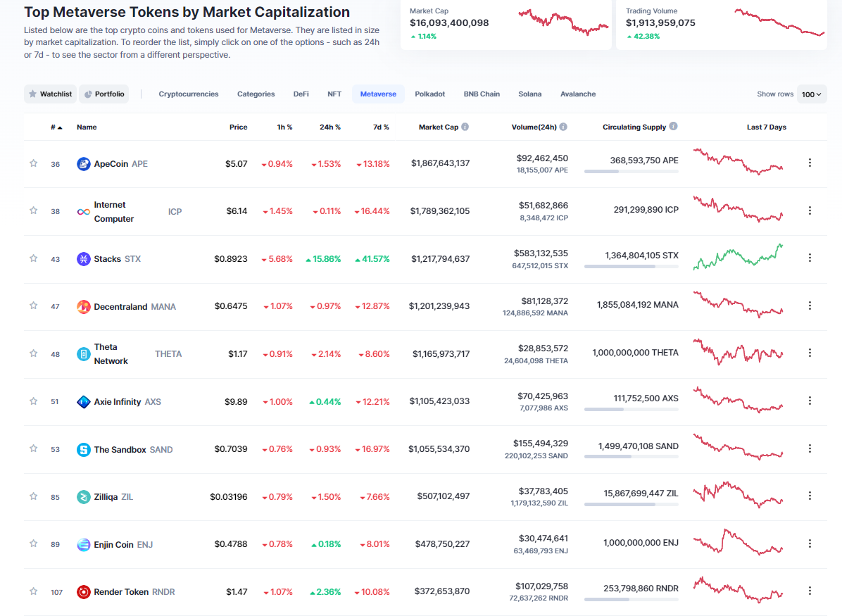Click the Axie Infinity coin icon
The height and width of the screenshot is (616, 842).
84,402
